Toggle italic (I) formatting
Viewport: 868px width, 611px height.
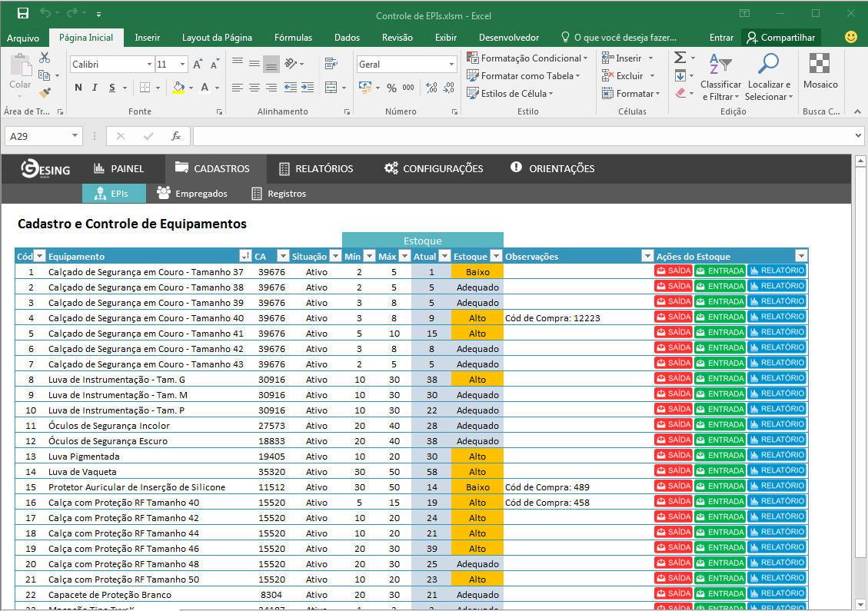point(95,88)
